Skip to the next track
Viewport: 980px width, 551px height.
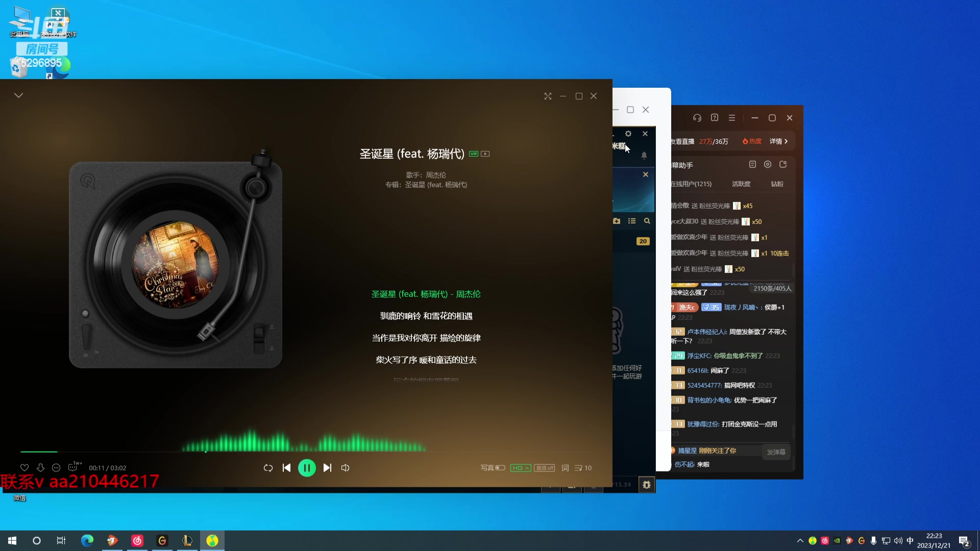[327, 468]
